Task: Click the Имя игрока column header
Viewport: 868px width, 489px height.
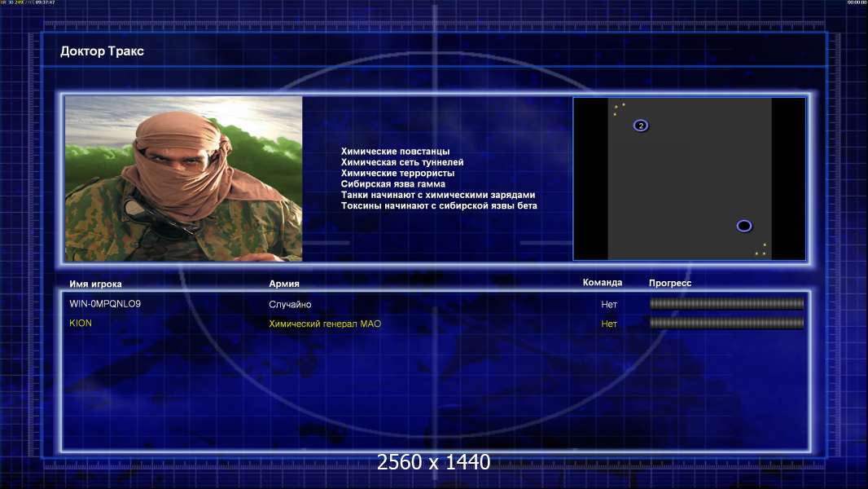Action: 95,284
